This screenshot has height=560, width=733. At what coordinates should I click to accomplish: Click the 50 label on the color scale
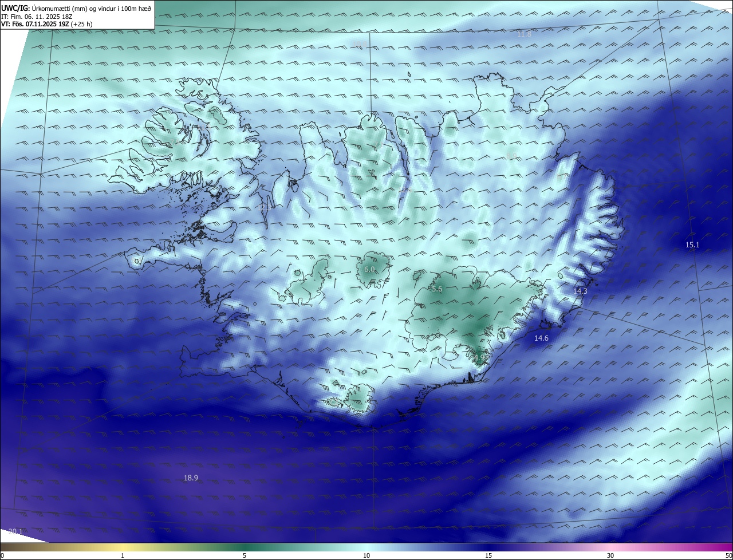click(728, 555)
